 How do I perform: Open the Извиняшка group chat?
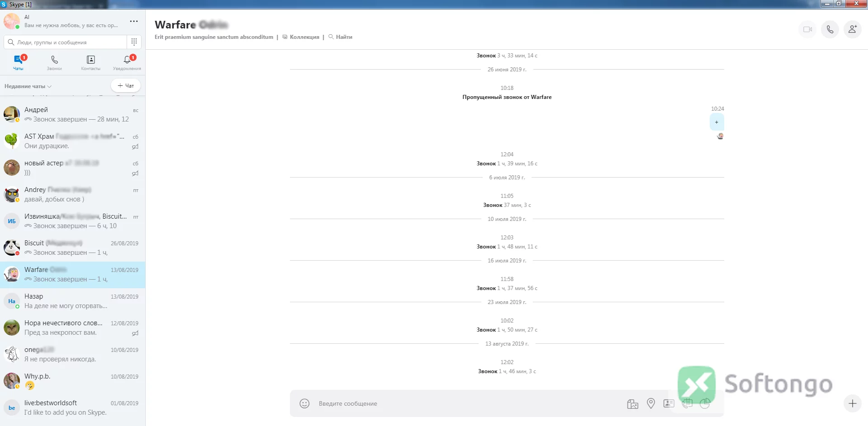click(x=72, y=221)
